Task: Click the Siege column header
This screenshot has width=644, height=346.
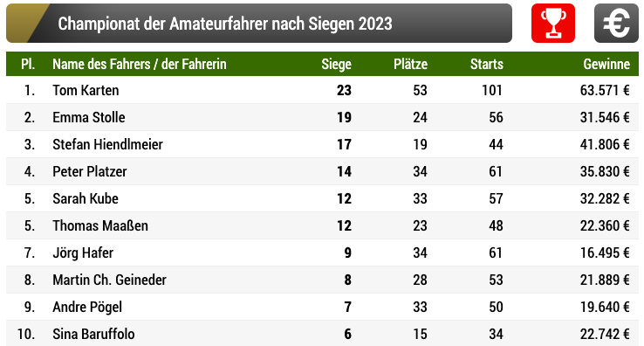Action: point(336,64)
